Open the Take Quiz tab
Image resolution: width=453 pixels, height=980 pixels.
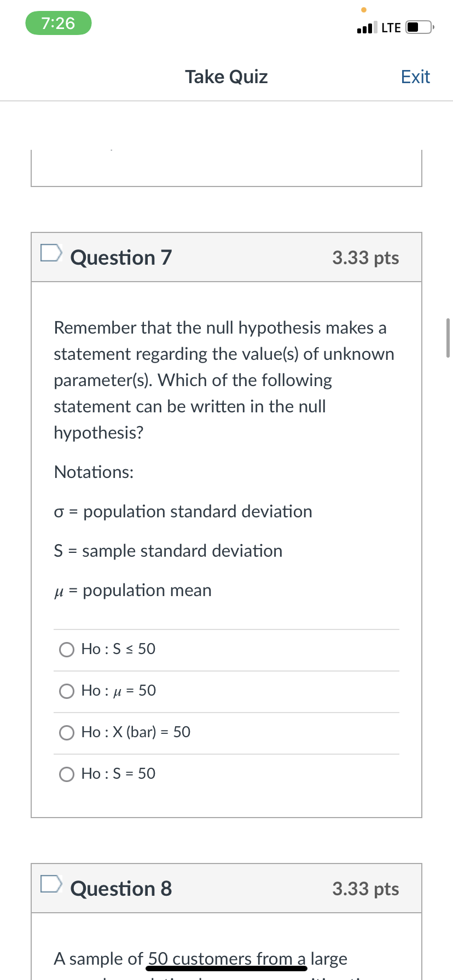pos(226,77)
